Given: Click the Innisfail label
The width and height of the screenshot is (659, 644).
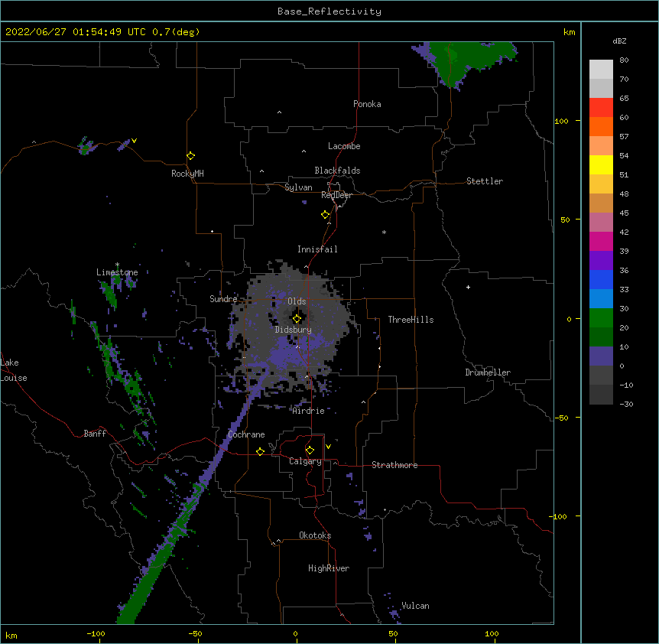Looking at the screenshot, I should tap(317, 249).
